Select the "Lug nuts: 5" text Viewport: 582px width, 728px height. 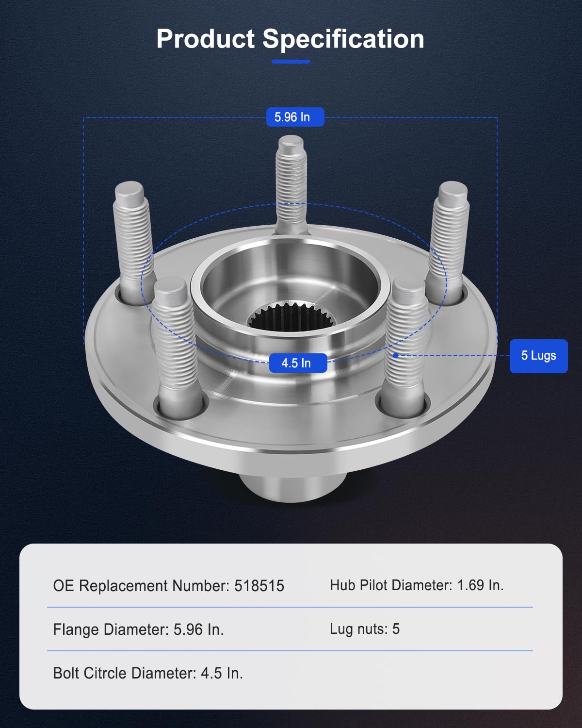365,629
